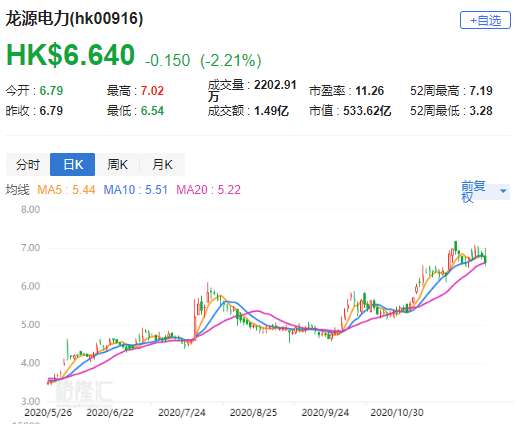The width and height of the screenshot is (517, 424).
Task: Click the MA20 : 5.22 indicator label
Action: 208,190
